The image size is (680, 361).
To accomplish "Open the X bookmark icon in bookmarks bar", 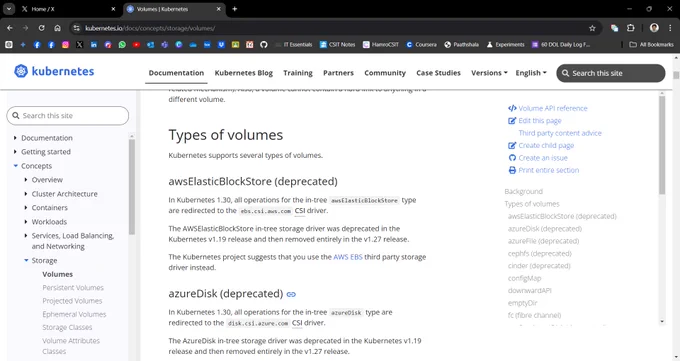I will coord(79,45).
